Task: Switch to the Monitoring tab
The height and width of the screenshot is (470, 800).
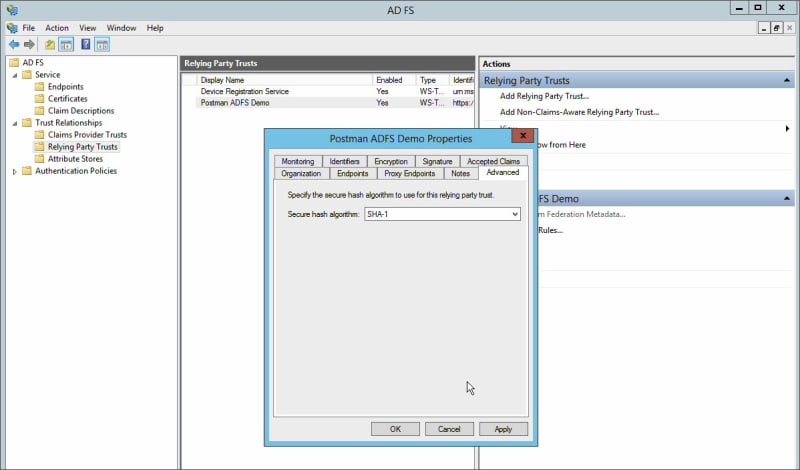Action: point(298,161)
